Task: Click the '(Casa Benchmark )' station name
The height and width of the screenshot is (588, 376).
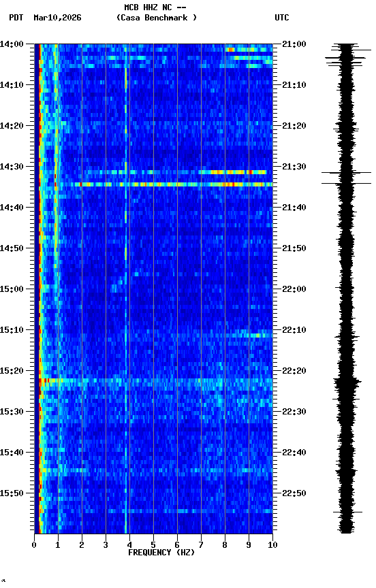Action: click(157, 18)
